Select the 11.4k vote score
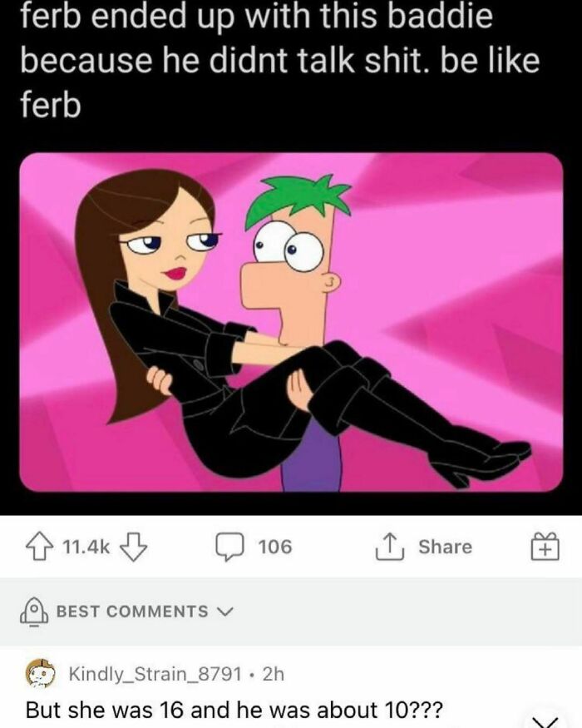The width and height of the screenshot is (582, 728). (x=86, y=547)
